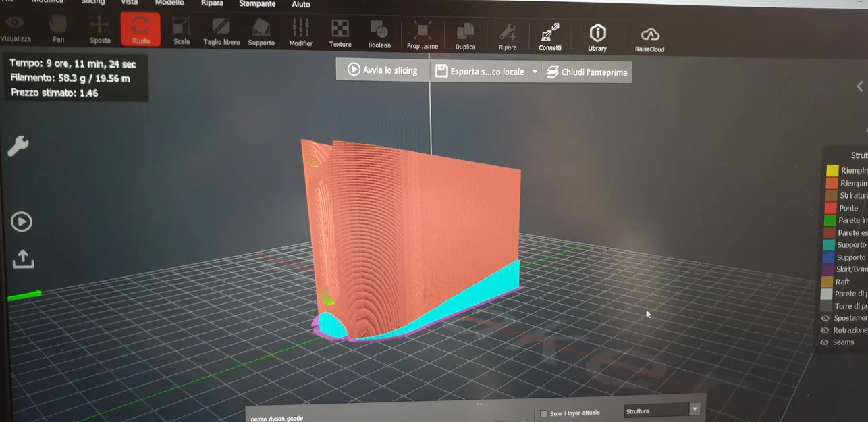The height and width of the screenshot is (422, 868).
Task: Click the yellow Riempim color swatch
Action: (x=832, y=171)
